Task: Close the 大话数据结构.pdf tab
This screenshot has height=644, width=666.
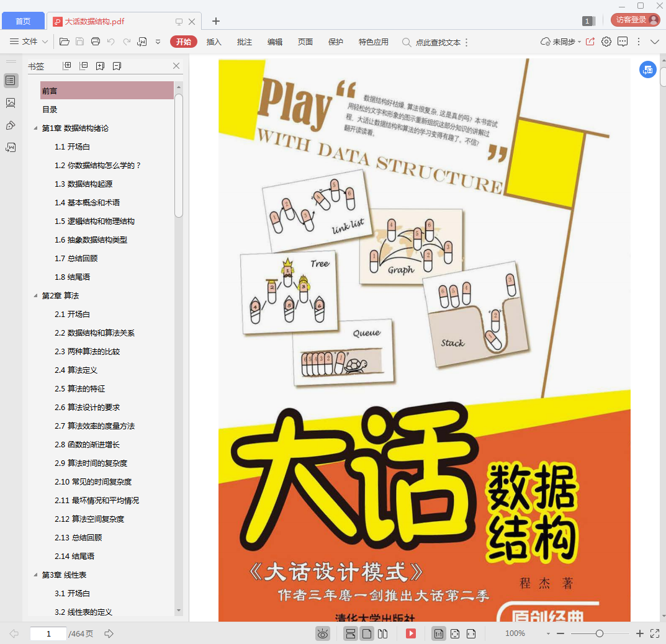Action: 192,21
